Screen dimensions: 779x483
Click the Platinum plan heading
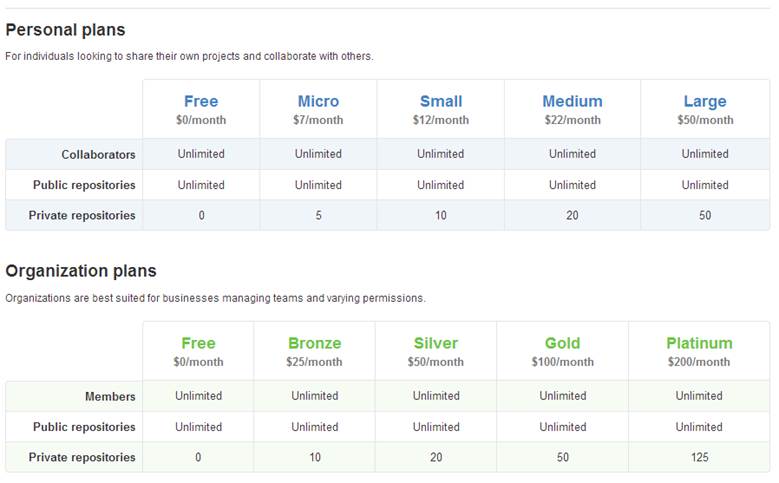[699, 343]
